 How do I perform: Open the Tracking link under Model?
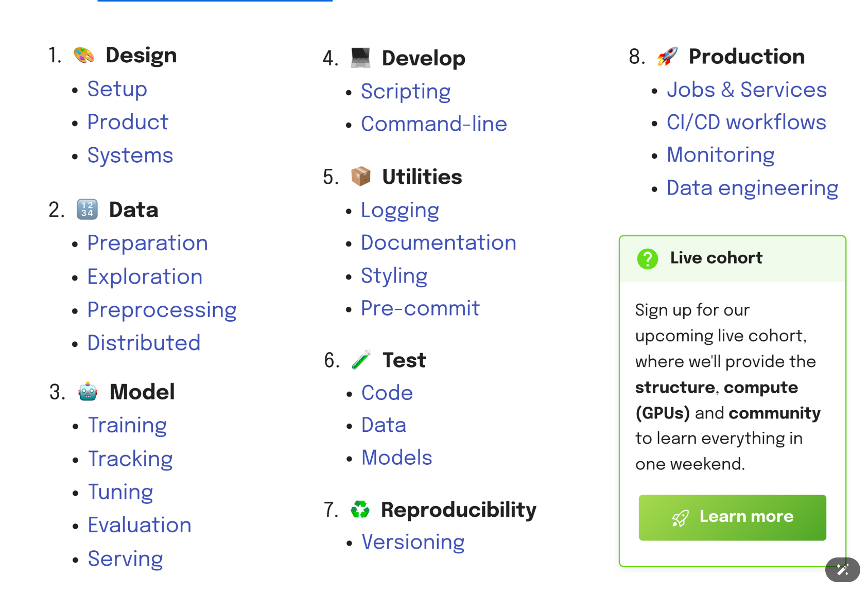pos(130,459)
